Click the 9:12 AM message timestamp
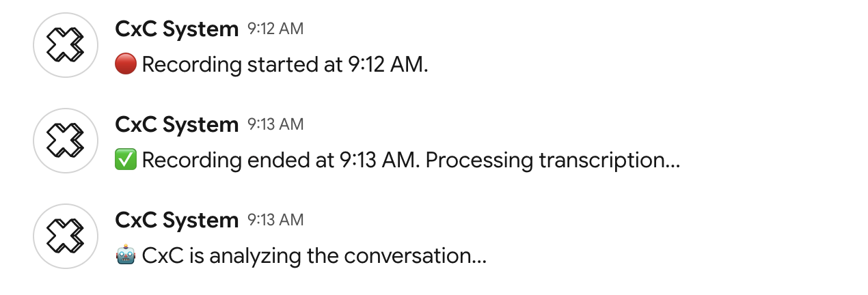This screenshot has height=295, width=868. point(275,29)
